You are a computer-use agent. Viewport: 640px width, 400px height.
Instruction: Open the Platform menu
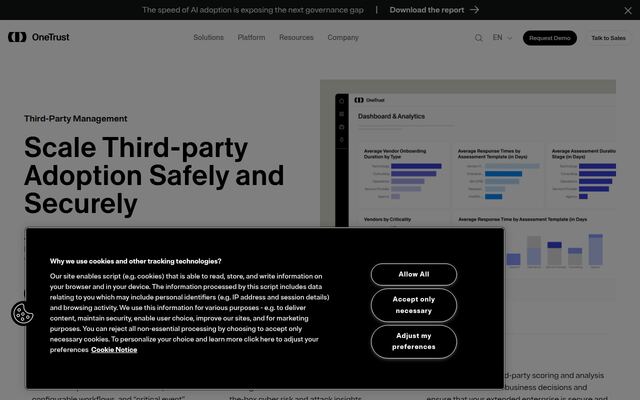click(251, 38)
